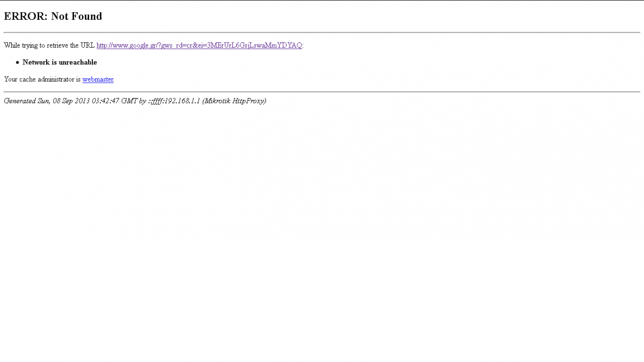The image size is (644, 362).
Task: Click the webmaster email link
Action: coord(98,79)
